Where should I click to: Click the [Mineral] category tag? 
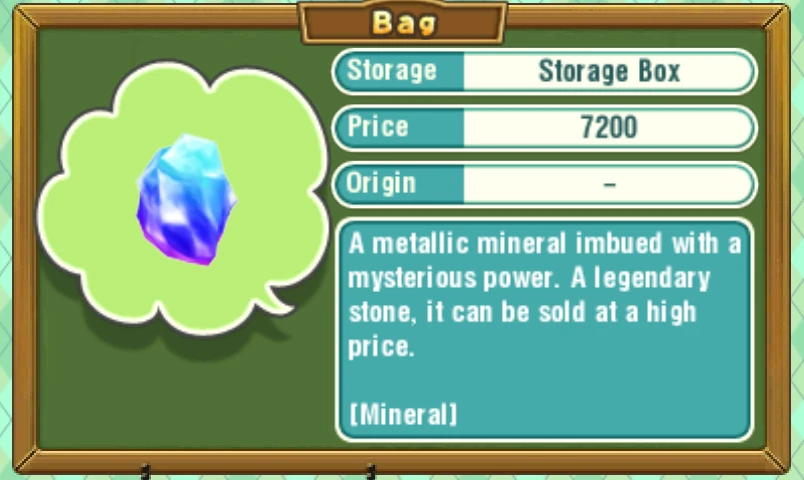(x=403, y=414)
